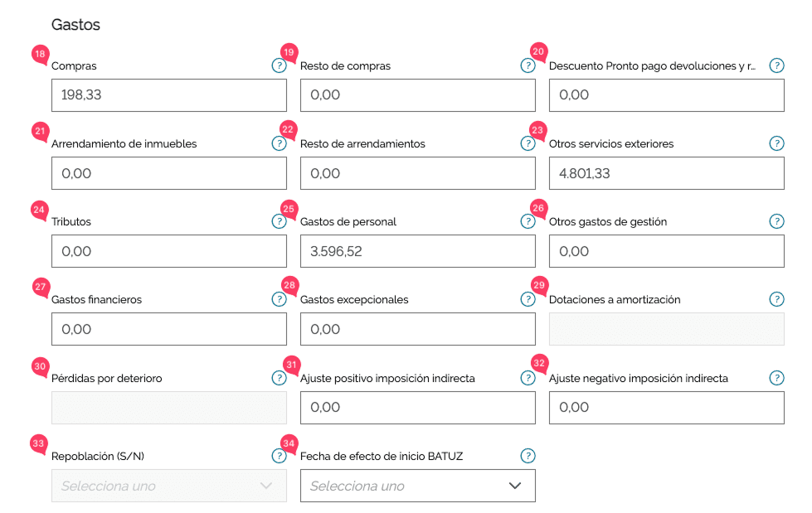Open help for the Compras field
Viewport: 812px width, 513px height.
click(279, 65)
